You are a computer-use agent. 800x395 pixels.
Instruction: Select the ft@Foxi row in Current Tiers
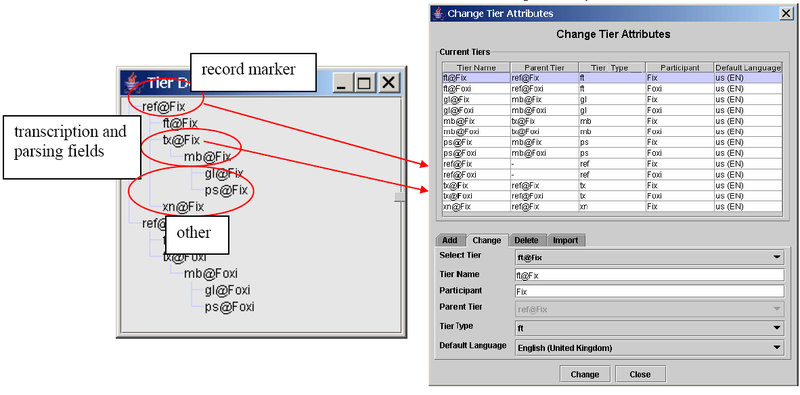612,89
